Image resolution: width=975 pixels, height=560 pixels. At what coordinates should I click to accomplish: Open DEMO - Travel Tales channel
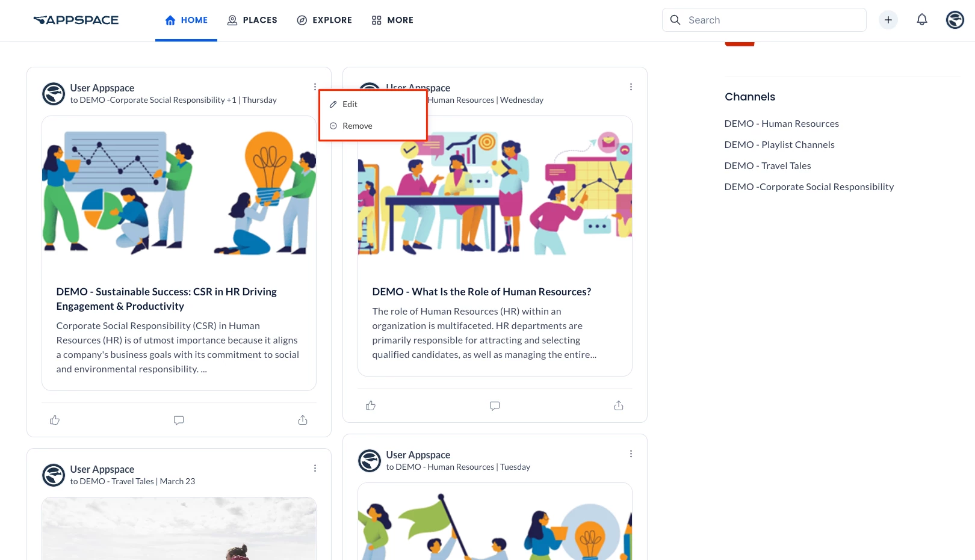tap(767, 166)
